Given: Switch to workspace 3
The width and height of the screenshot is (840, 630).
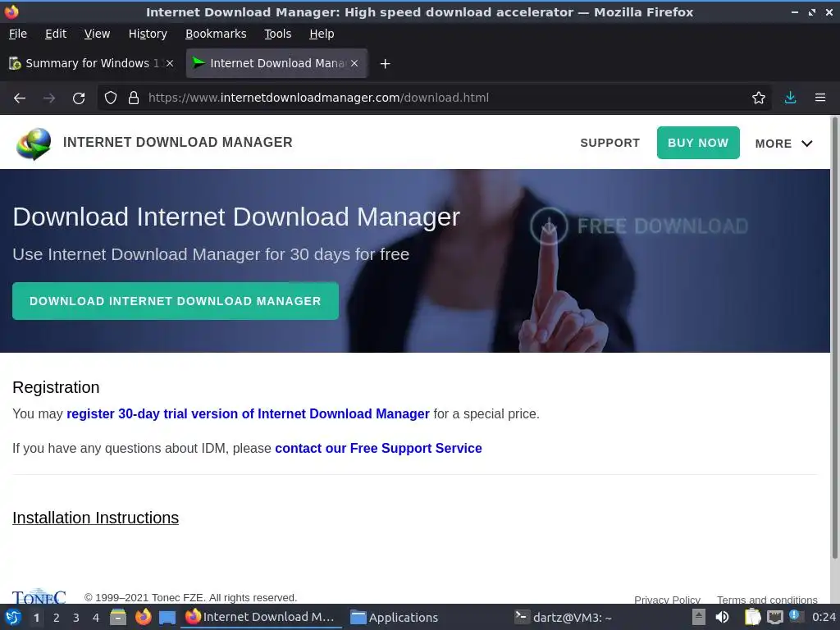Looking at the screenshot, I should tap(76, 619).
